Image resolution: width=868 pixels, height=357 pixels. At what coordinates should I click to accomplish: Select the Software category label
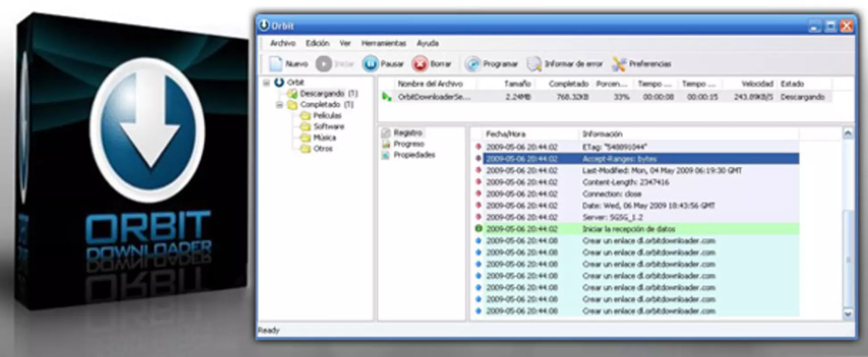[x=329, y=127]
